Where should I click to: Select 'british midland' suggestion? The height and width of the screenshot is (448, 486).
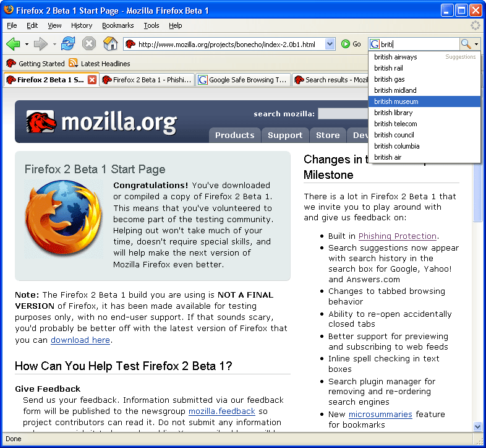[x=424, y=90]
